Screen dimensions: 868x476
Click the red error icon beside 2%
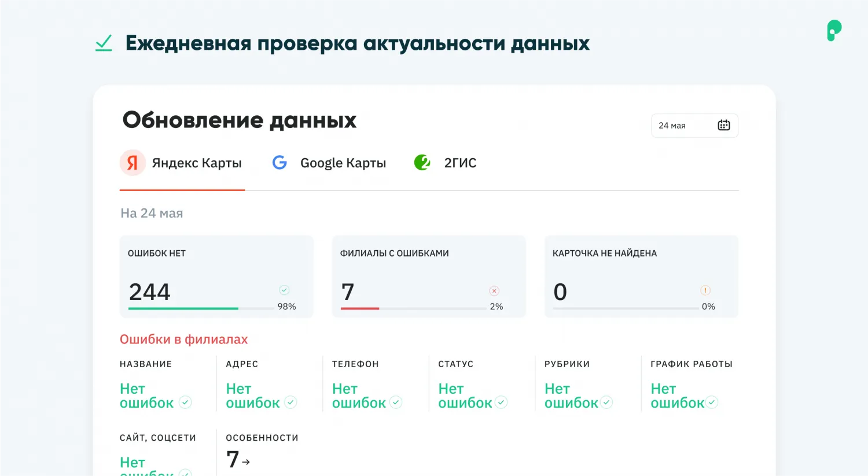click(x=494, y=291)
